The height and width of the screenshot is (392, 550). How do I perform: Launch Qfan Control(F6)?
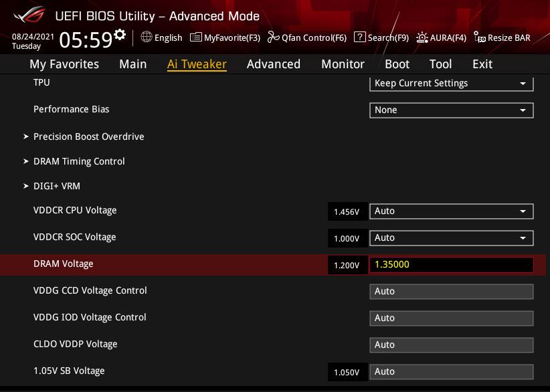tap(314, 38)
